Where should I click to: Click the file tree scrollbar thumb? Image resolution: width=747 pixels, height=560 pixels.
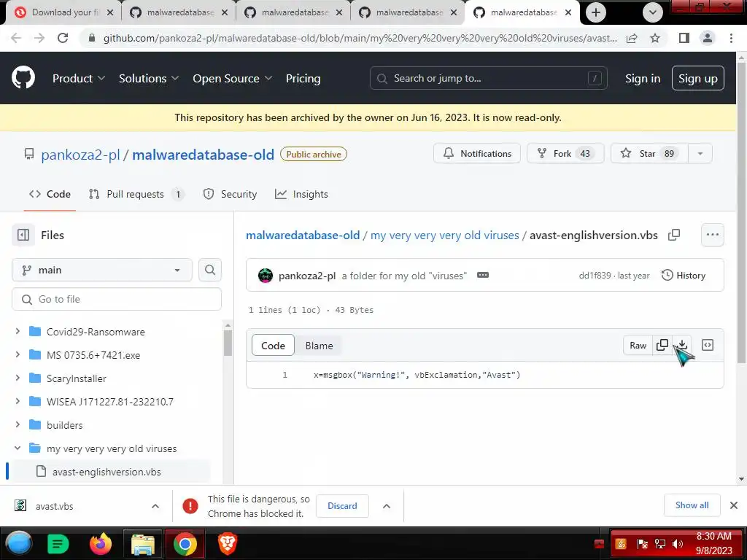click(x=228, y=343)
